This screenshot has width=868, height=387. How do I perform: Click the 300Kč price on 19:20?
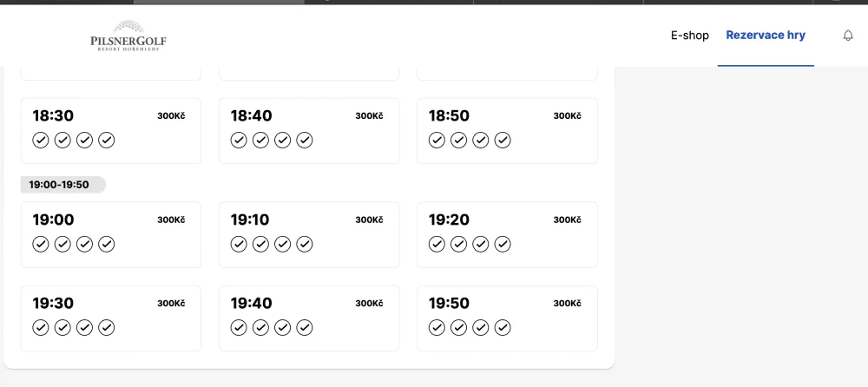[x=568, y=220]
